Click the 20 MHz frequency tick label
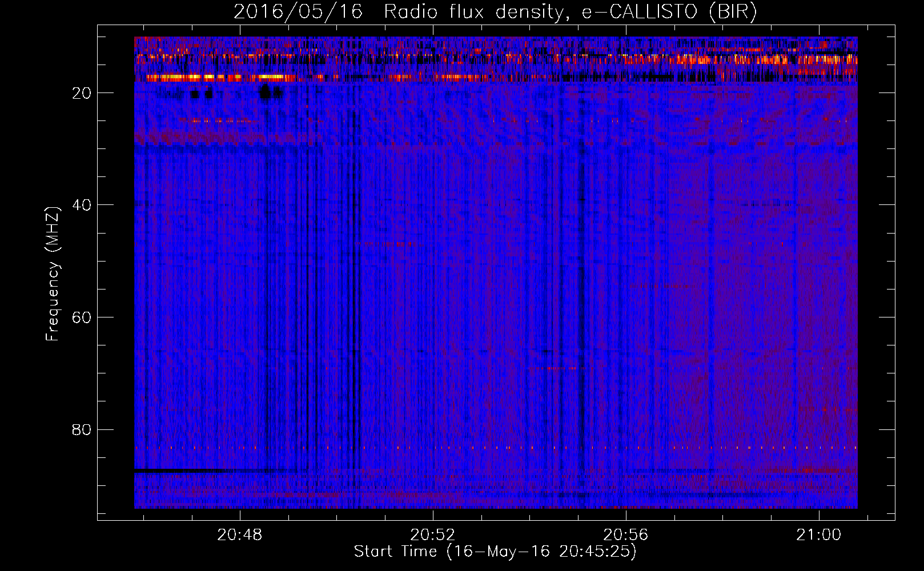The height and width of the screenshot is (571, 924). [82, 94]
